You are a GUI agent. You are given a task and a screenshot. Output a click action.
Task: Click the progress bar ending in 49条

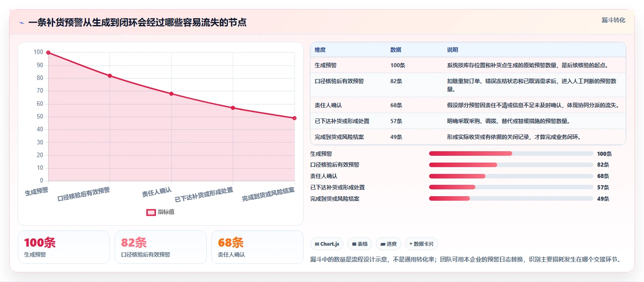coord(511,198)
